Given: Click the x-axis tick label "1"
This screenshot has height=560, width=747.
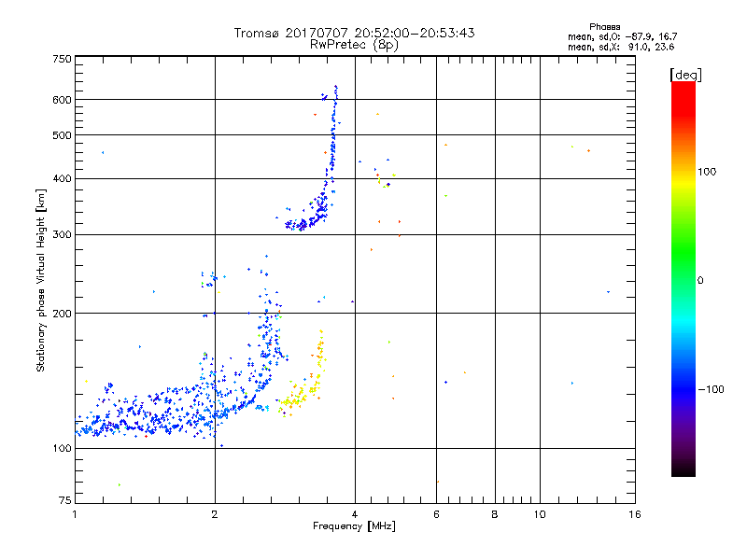Looking at the screenshot, I should coord(75,514).
